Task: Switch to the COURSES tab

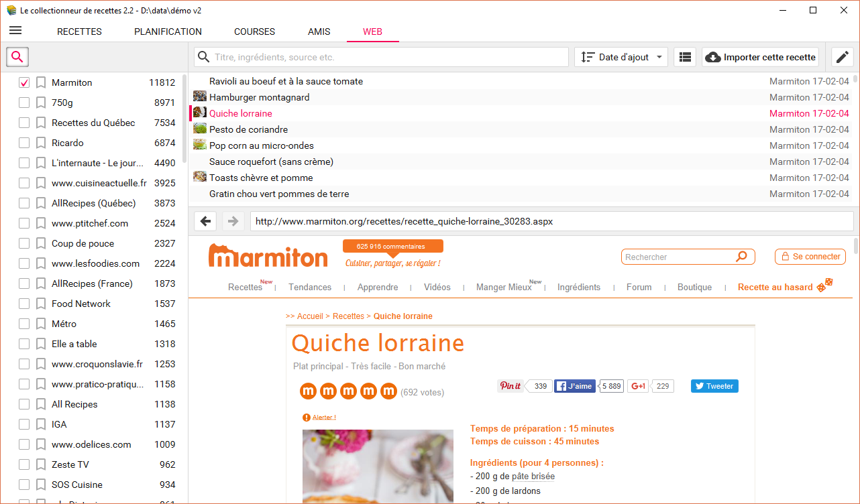Action: tap(254, 31)
